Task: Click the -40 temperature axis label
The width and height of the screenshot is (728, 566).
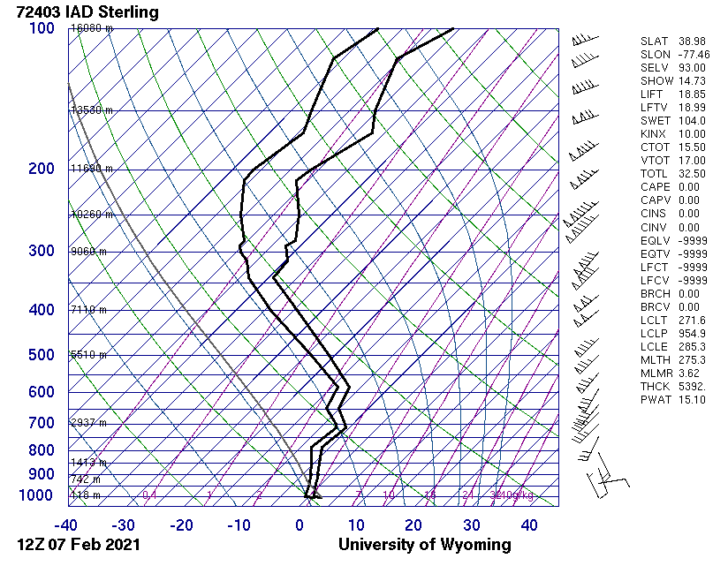Action: pyautogui.click(x=66, y=525)
